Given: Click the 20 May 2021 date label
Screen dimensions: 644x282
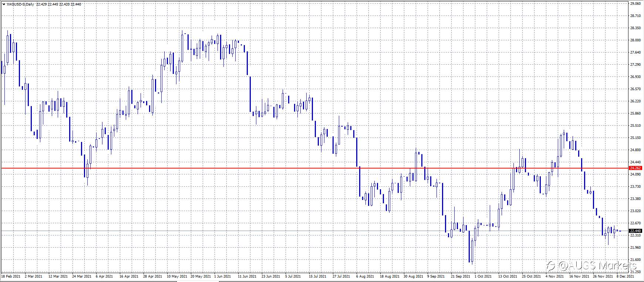Looking at the screenshot, I should click(x=200, y=276).
